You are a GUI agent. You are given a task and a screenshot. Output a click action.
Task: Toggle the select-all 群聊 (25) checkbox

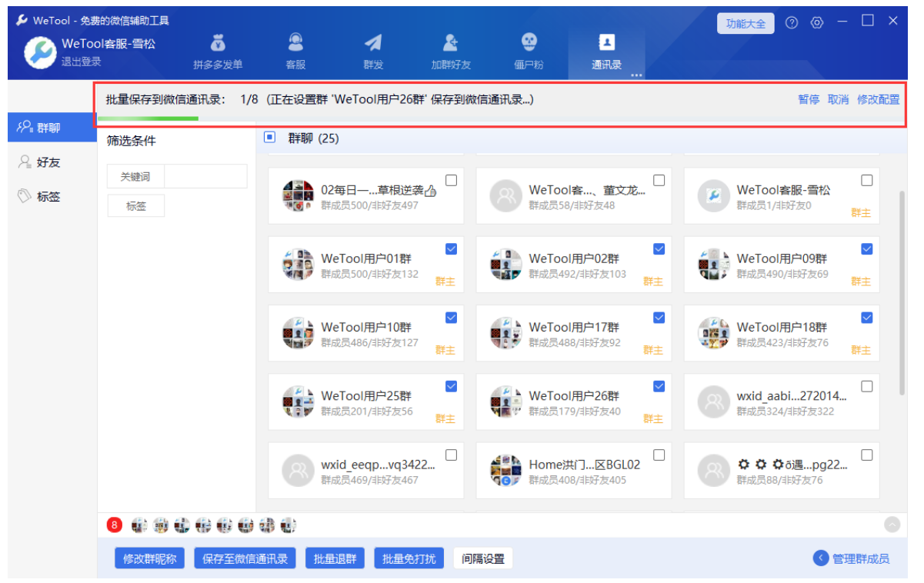269,138
